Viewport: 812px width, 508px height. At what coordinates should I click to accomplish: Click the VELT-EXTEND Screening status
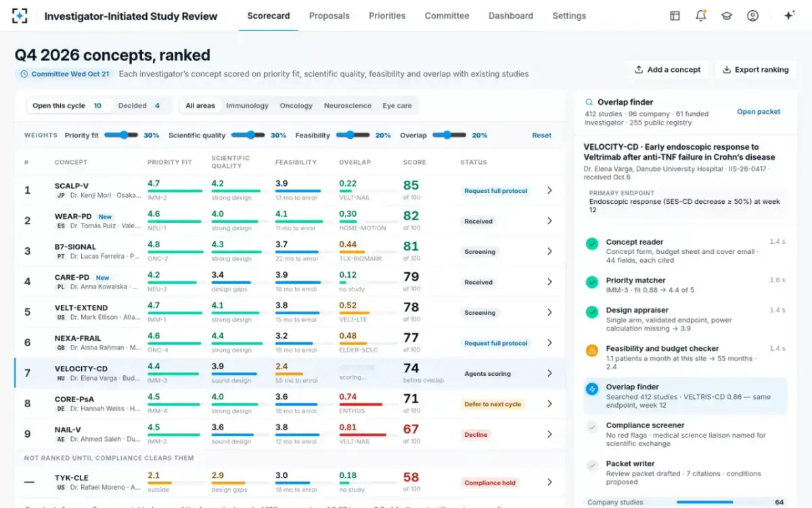coord(480,313)
